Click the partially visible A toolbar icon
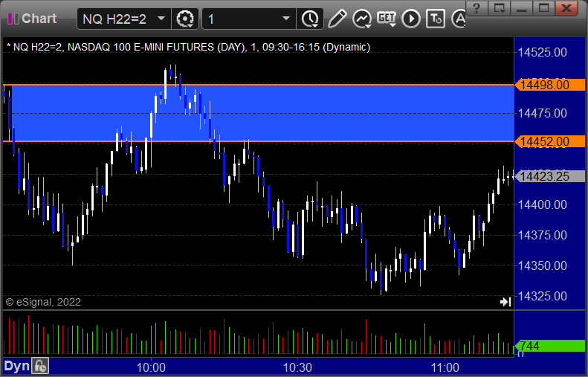 pos(459,19)
